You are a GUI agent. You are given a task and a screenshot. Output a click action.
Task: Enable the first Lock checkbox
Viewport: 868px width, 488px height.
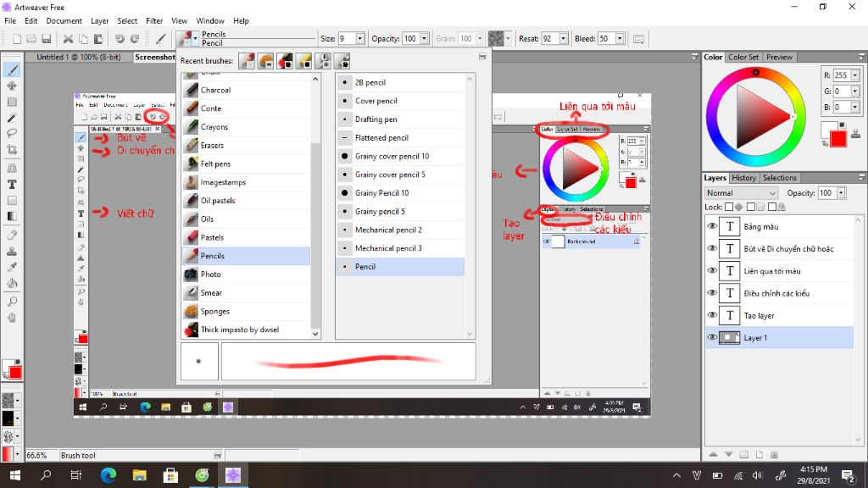coord(729,207)
